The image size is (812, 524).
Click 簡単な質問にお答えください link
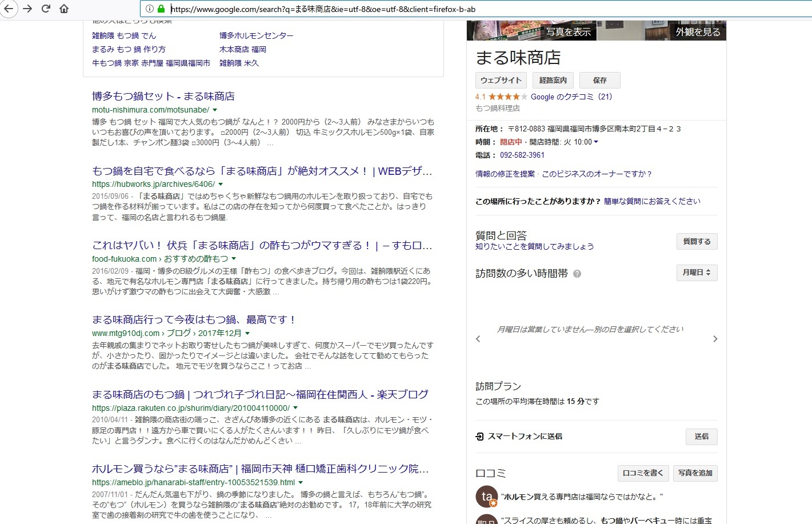pyautogui.click(x=652, y=201)
